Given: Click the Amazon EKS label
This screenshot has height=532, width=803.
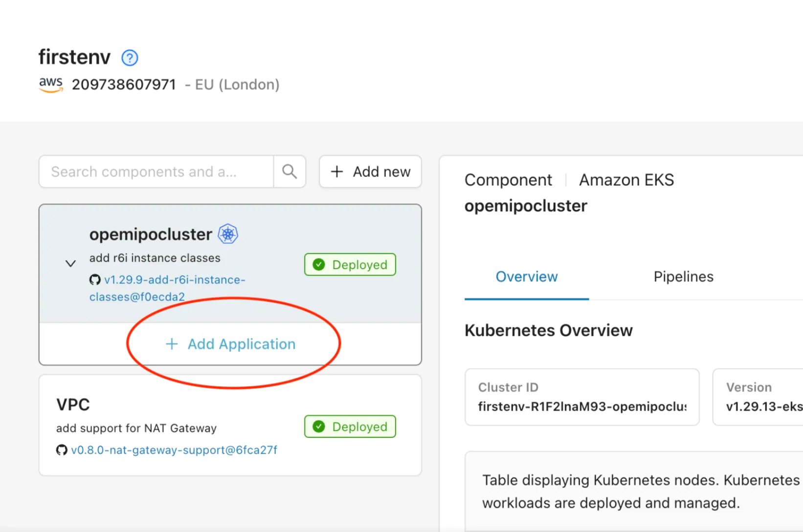Looking at the screenshot, I should point(626,180).
